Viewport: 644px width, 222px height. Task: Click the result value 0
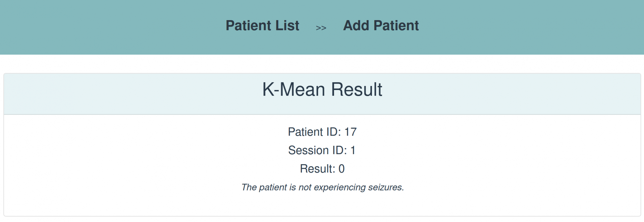341,169
